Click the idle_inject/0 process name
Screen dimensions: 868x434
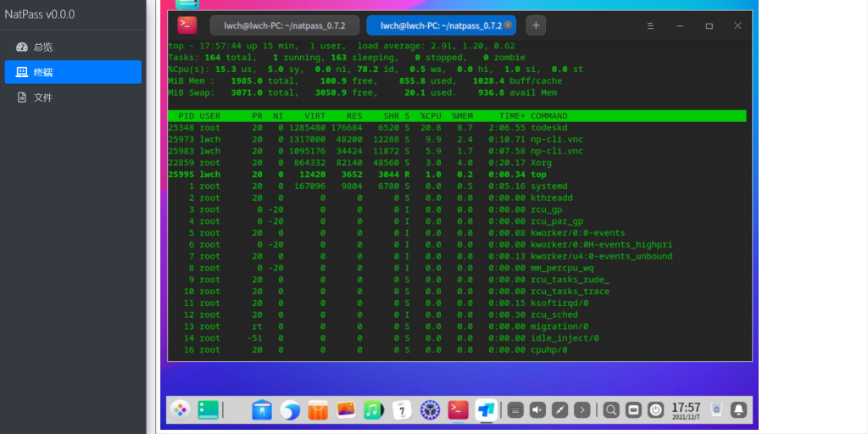(x=565, y=338)
